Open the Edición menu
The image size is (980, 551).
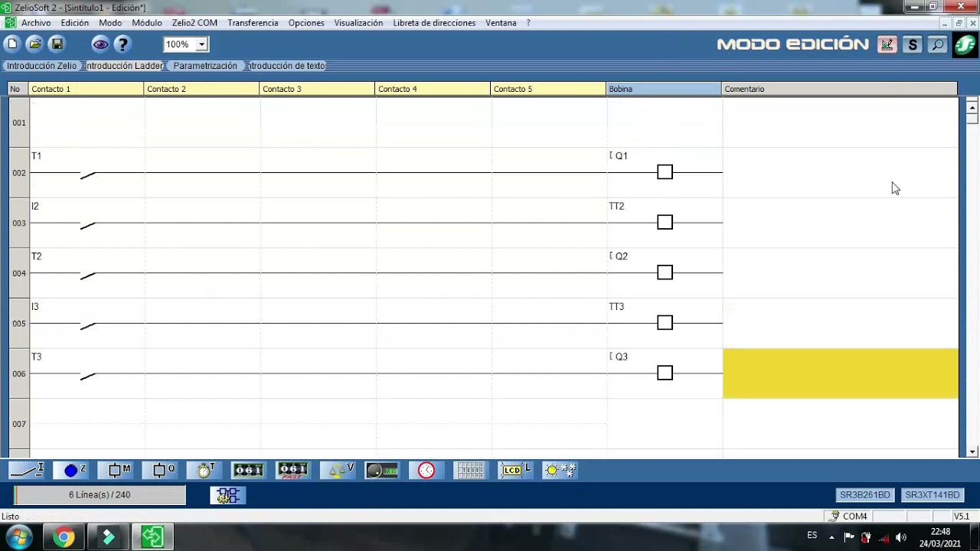(75, 23)
